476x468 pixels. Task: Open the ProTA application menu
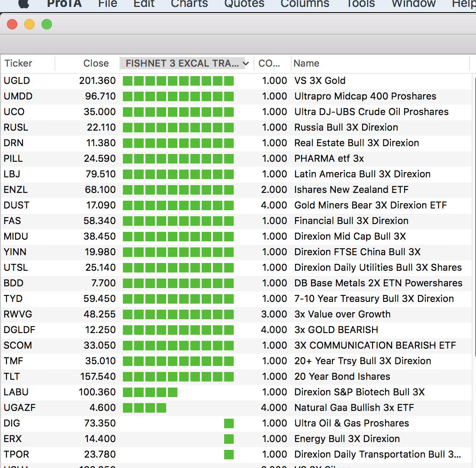(64, 3)
